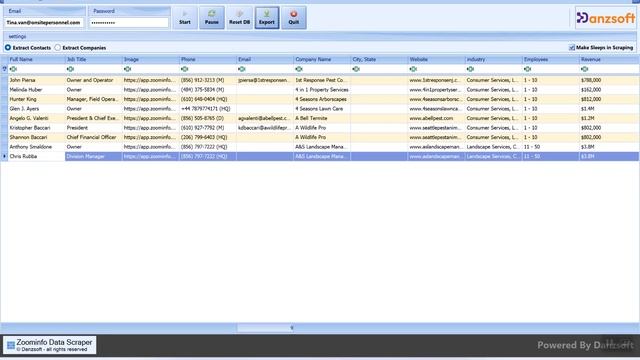Click the 4 Seasons Arborscapes company cell
640x360 pixels.
click(322, 99)
